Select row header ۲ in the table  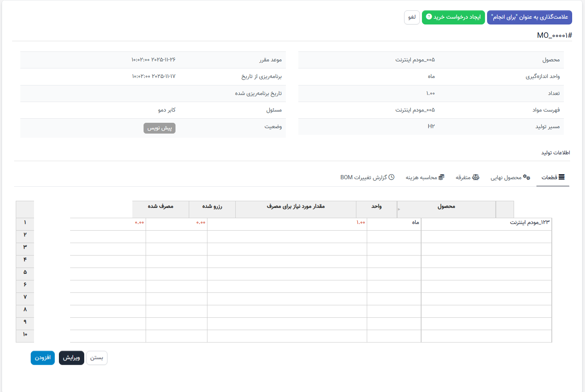pos(25,237)
